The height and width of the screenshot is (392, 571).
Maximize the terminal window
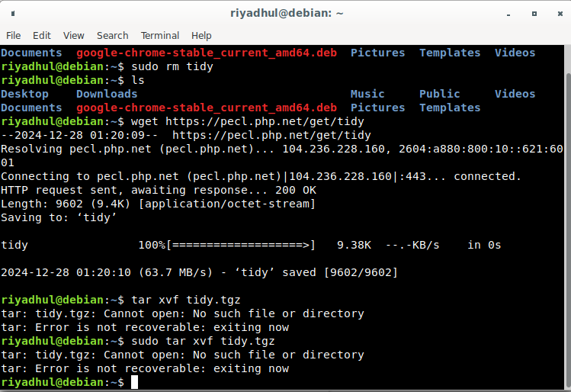click(x=534, y=14)
